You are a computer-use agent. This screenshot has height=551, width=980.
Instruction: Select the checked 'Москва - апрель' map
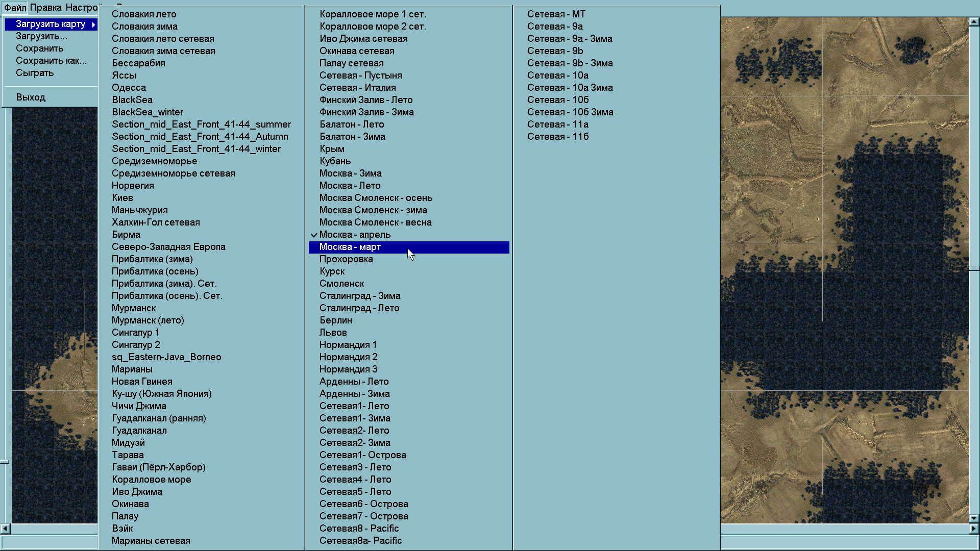[x=355, y=235]
